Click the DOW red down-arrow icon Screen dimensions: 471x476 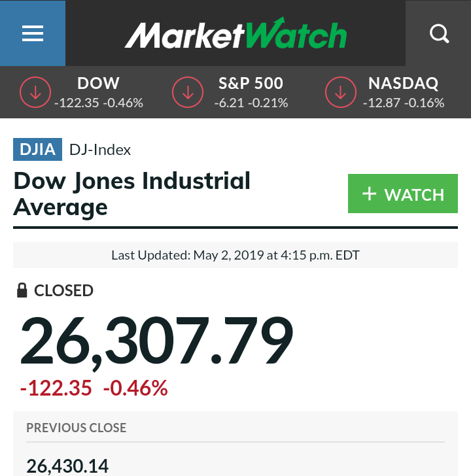[x=35, y=93]
